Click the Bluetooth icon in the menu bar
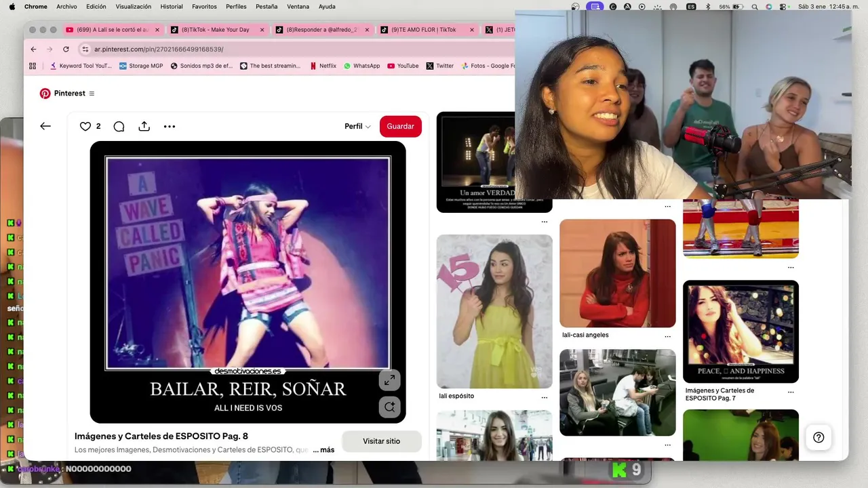Viewport: 868px width, 488px height. (x=708, y=7)
